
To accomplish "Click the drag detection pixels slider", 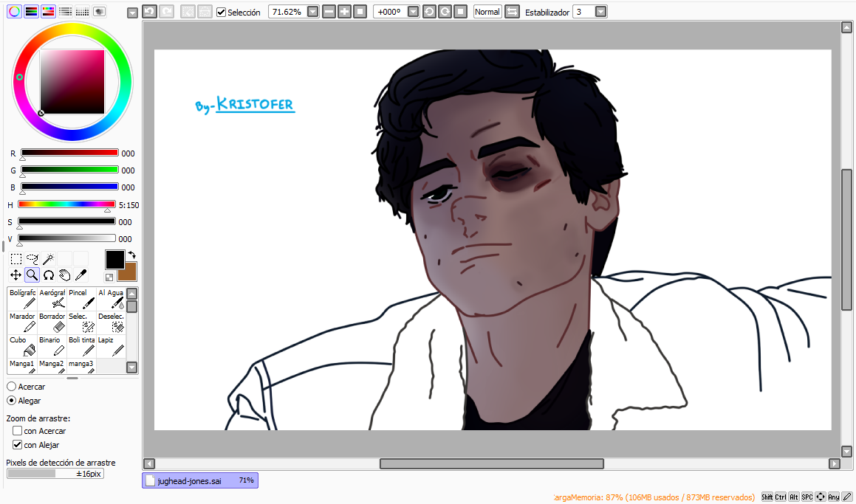I will (x=55, y=474).
